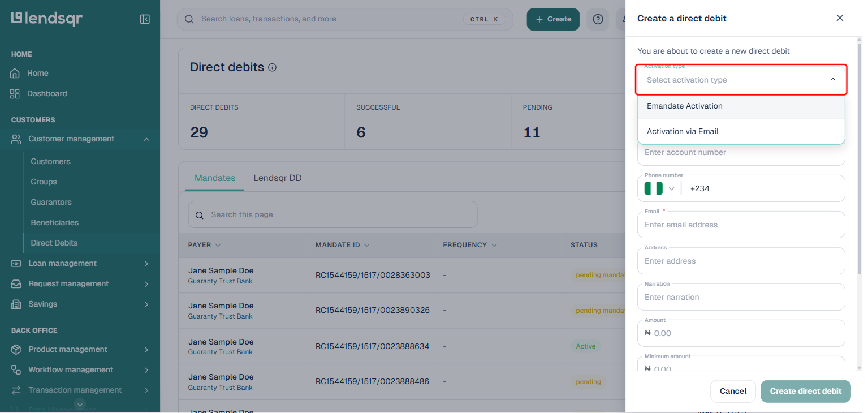Viewport: 868px width, 413px height.
Task: Collapse the sidebar with the panel icon
Action: click(x=145, y=19)
